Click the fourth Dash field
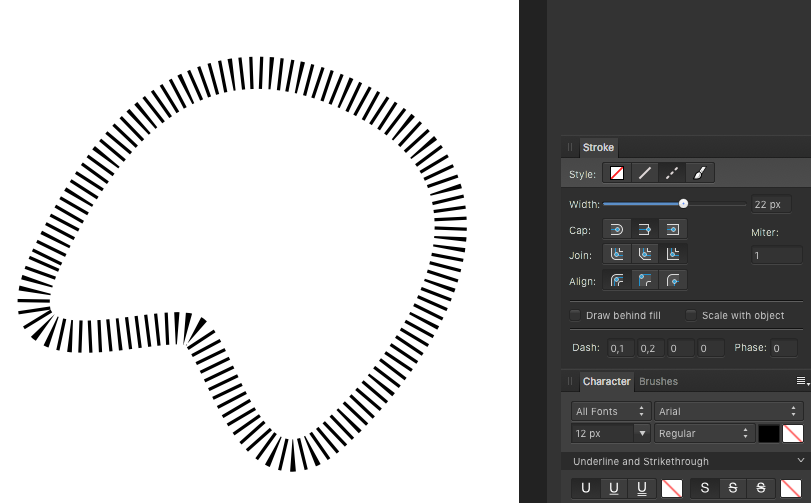Screen dimensions: 811x503 click(x=710, y=348)
